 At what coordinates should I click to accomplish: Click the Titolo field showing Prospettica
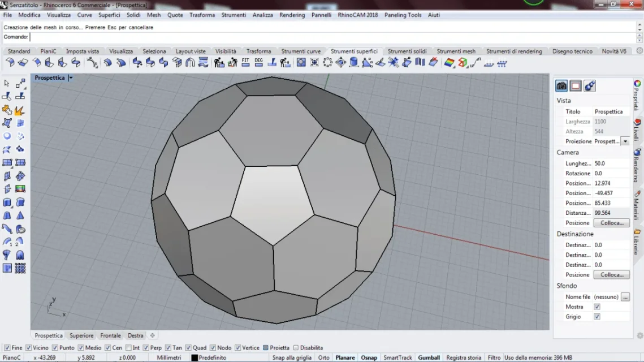(611, 112)
